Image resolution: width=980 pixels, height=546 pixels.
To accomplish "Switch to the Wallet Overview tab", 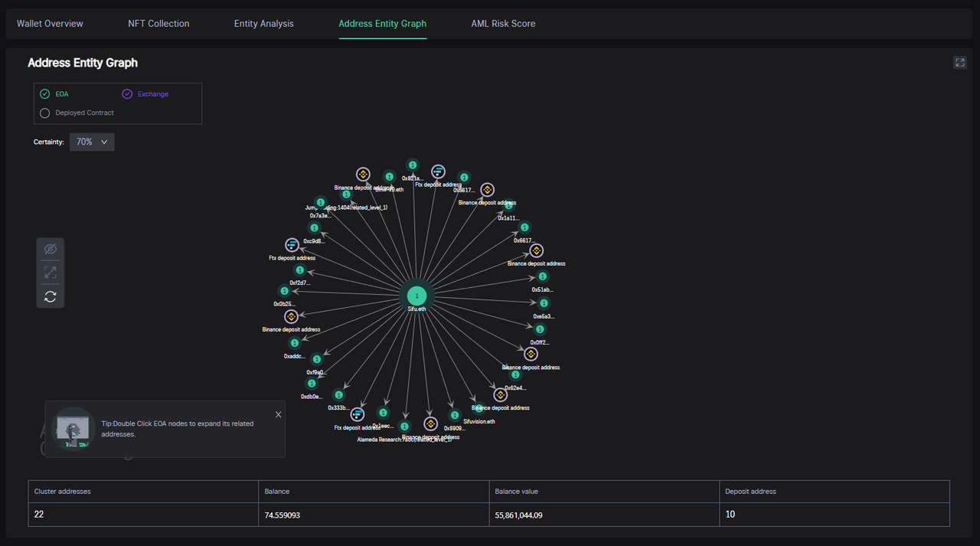I will 50,24.
